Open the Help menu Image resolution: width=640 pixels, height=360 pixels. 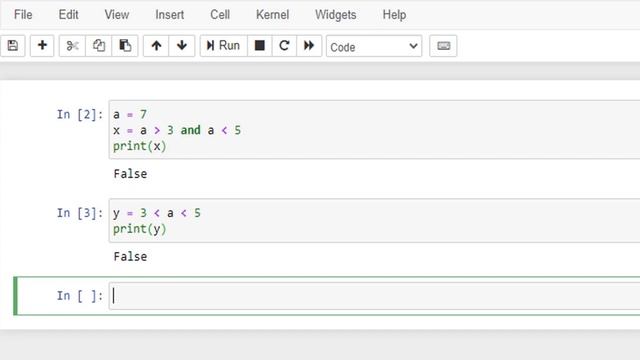pos(394,15)
